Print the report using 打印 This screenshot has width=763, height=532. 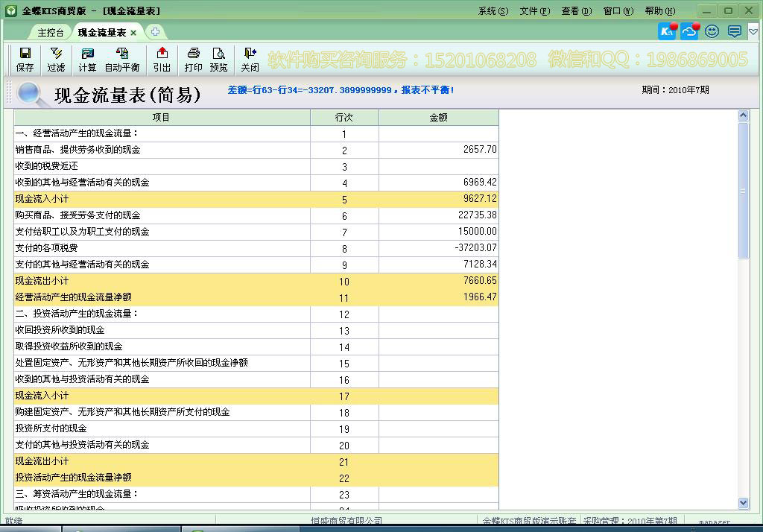(x=193, y=60)
